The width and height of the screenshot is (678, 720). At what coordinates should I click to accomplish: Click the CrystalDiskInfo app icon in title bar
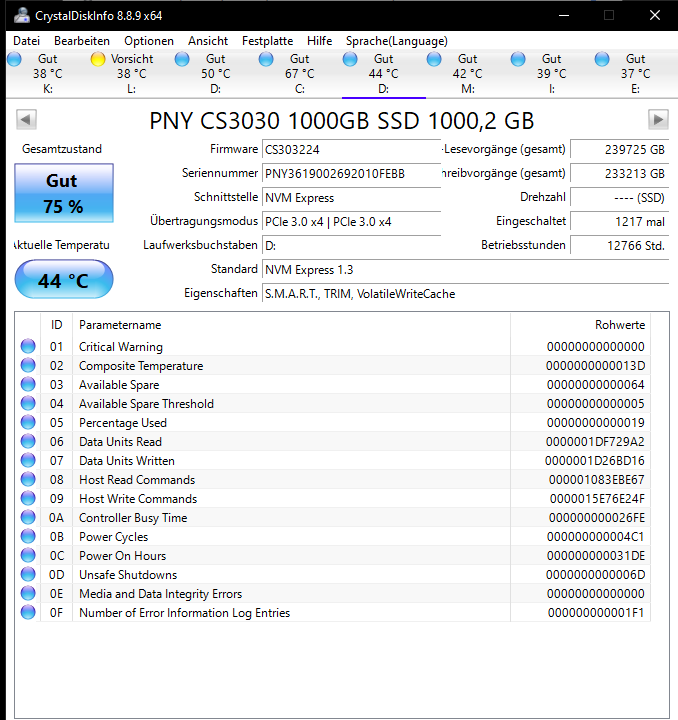[22, 16]
